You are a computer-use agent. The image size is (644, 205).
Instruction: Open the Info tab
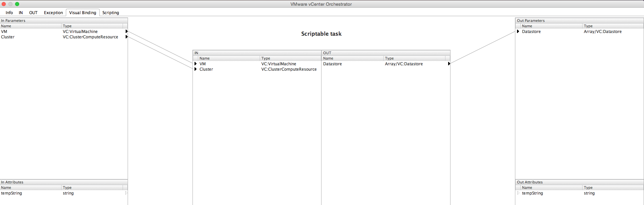9,13
